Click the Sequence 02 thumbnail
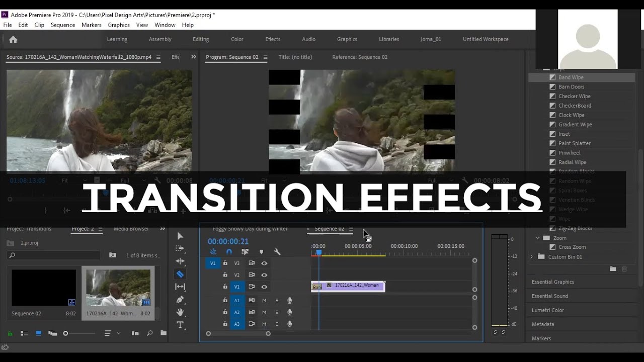644x362 pixels. coord(44,288)
